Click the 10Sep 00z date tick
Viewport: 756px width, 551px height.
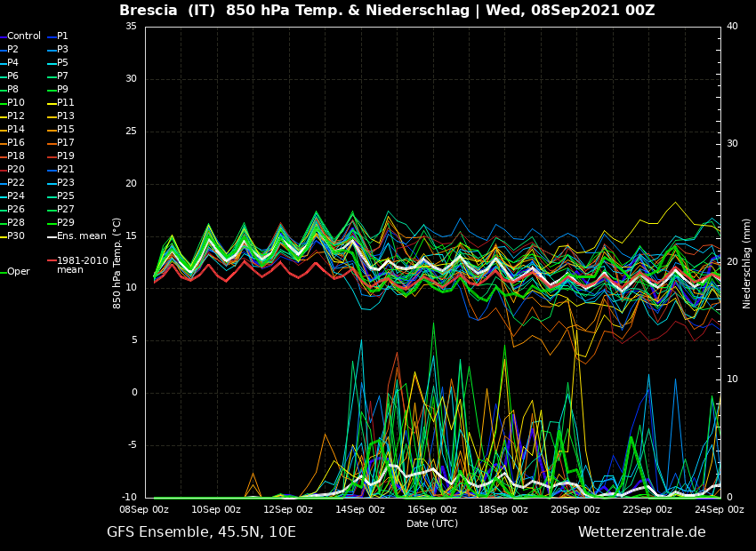point(216,509)
